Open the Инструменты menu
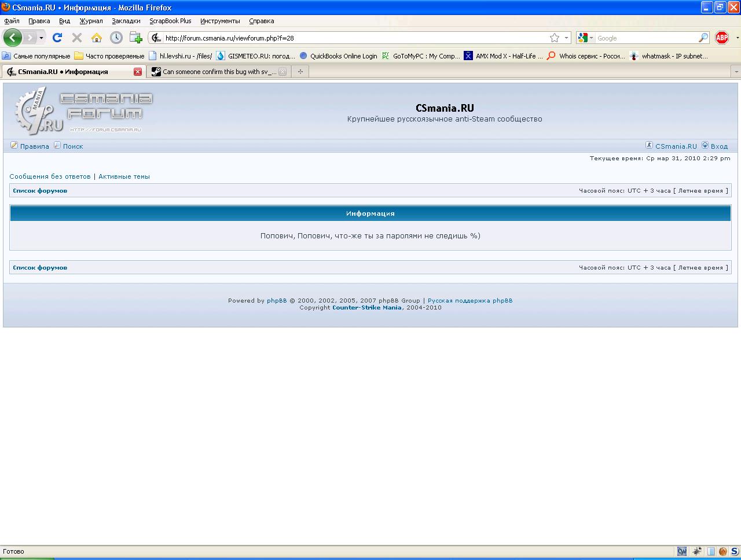741x560 pixels. (x=220, y=21)
